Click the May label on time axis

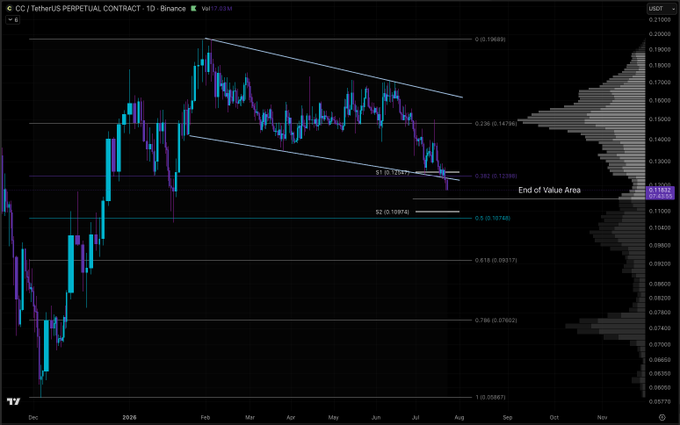tap(333, 417)
